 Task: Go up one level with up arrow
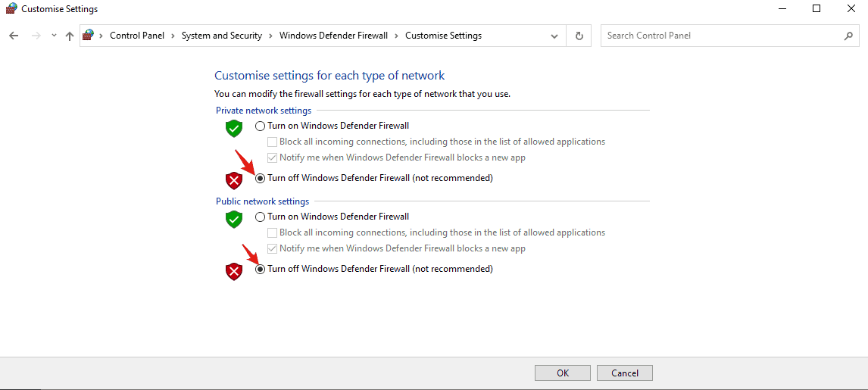click(69, 36)
